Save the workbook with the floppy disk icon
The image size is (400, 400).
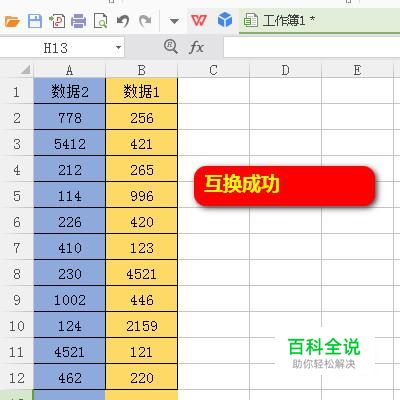pos(35,21)
